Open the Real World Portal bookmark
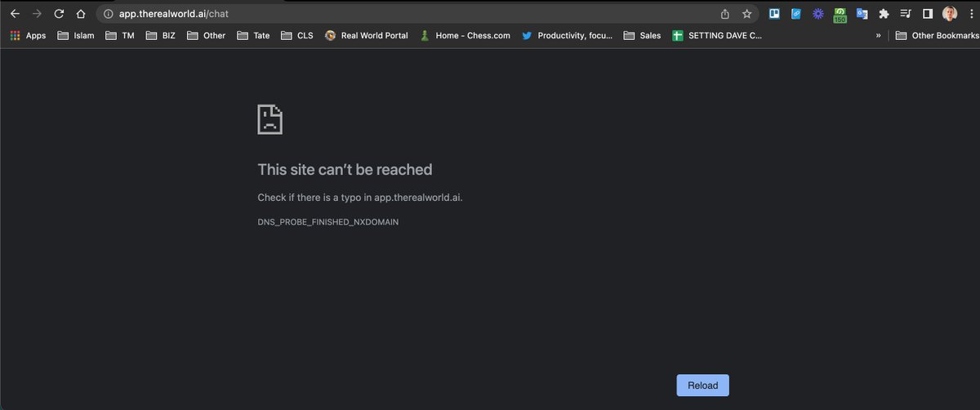Viewport: 980px width, 410px height. pos(366,36)
